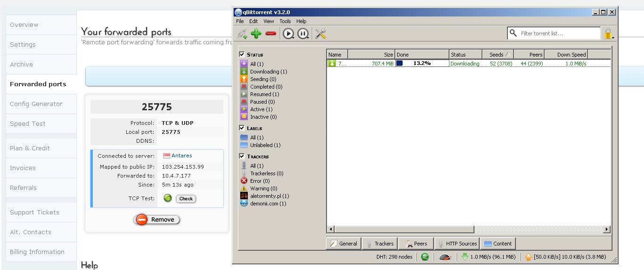Open the Settings sidebar page
Screen dimensions: 644x270
coord(41,44)
